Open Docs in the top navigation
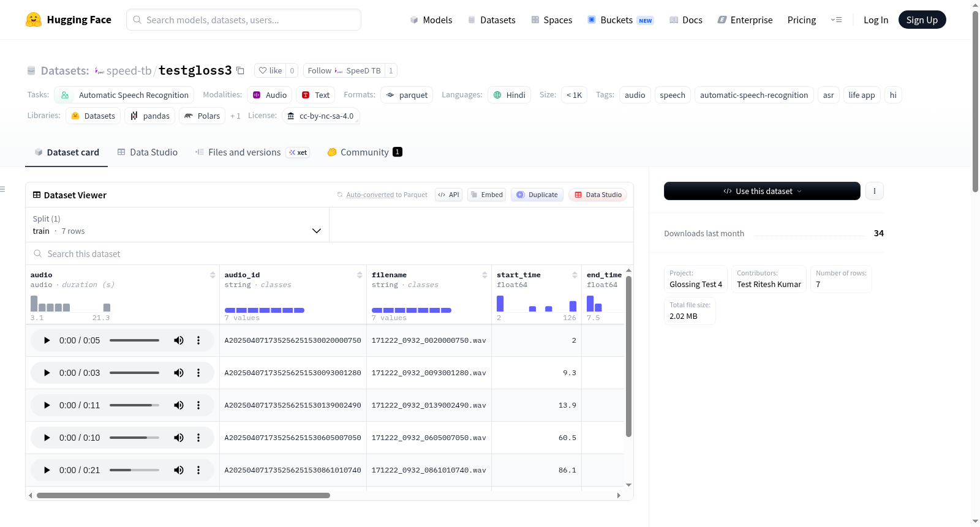 point(686,20)
